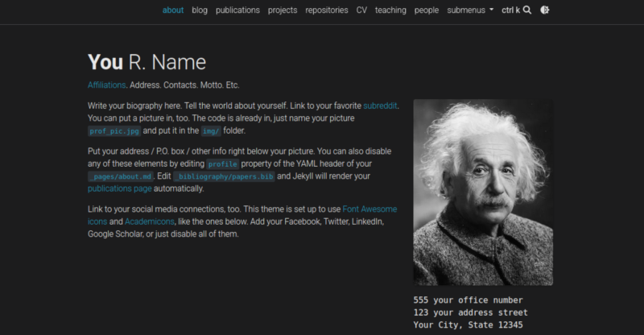
Task: Open the people nav item
Action: [x=427, y=10]
